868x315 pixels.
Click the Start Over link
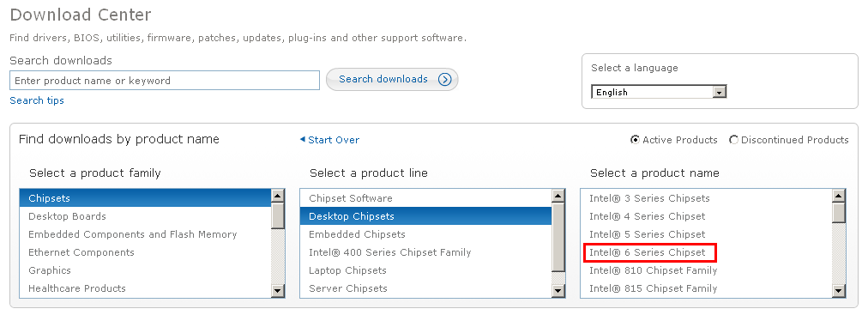click(x=334, y=140)
